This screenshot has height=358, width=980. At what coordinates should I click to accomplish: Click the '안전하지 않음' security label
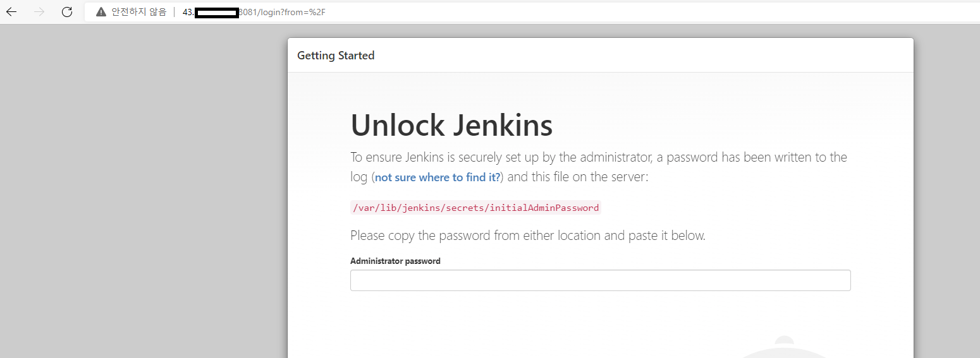(x=138, y=12)
